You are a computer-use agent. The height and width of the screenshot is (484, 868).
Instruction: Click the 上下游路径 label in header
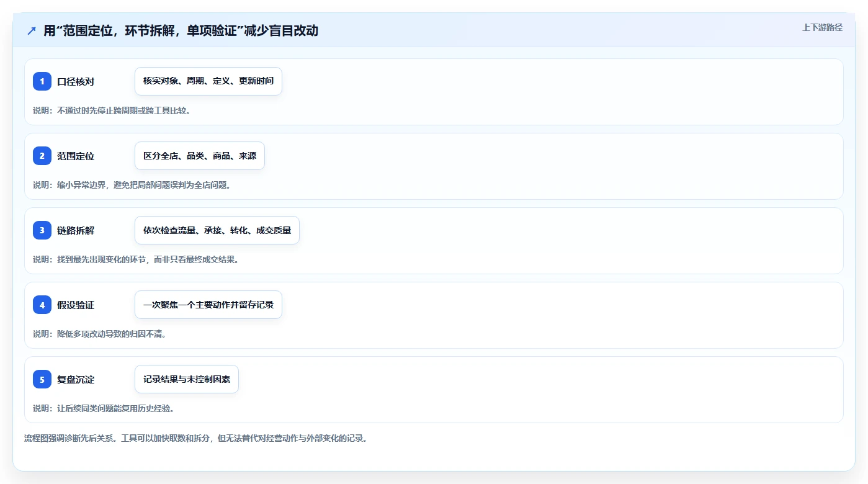[x=822, y=27]
